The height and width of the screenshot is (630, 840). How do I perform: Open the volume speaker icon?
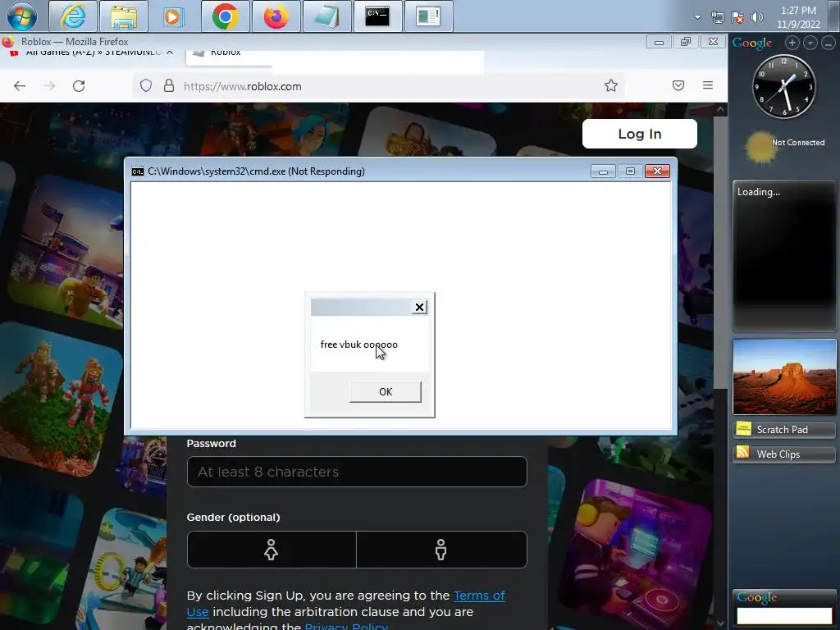757,18
